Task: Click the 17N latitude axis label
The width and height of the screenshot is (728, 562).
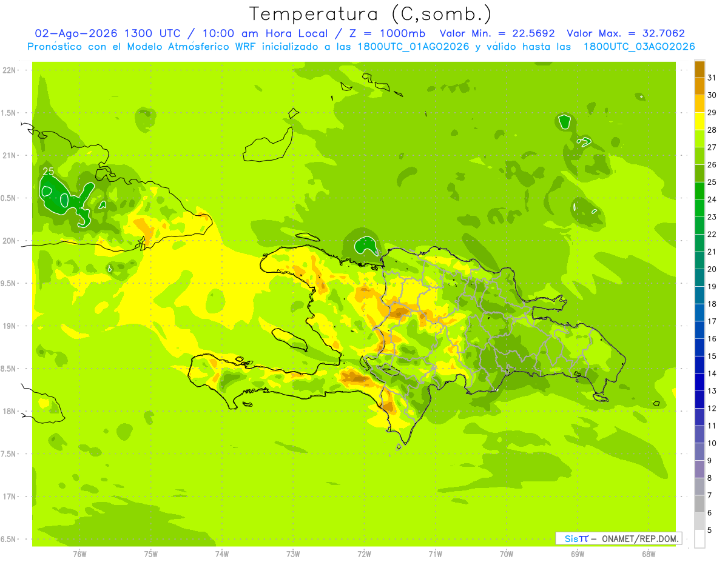Action: point(9,497)
